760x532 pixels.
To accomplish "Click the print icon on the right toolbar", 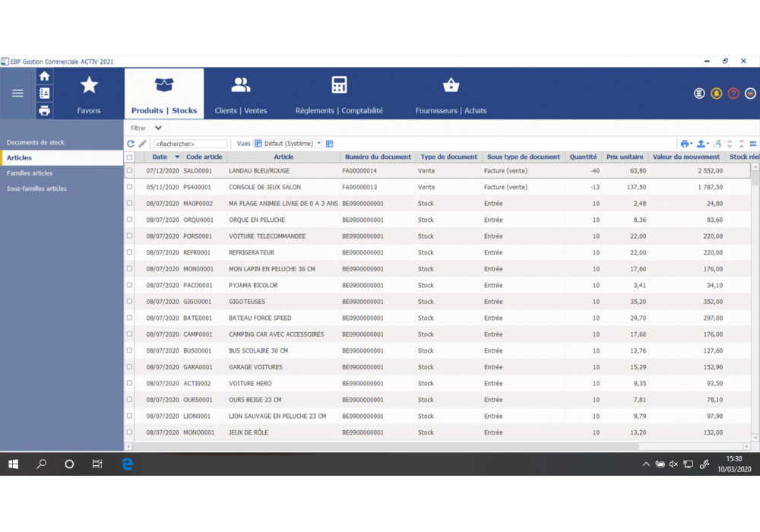I will [685, 143].
